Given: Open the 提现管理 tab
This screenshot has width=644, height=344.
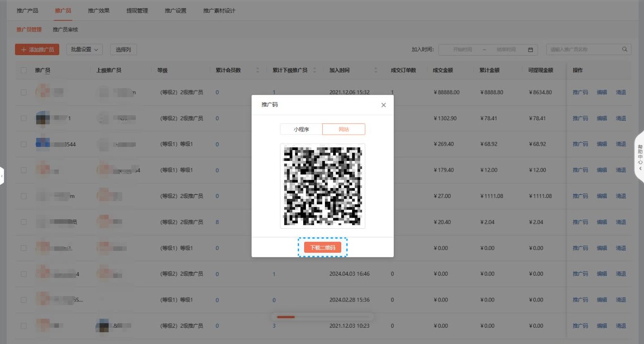Looking at the screenshot, I should click(x=137, y=10).
